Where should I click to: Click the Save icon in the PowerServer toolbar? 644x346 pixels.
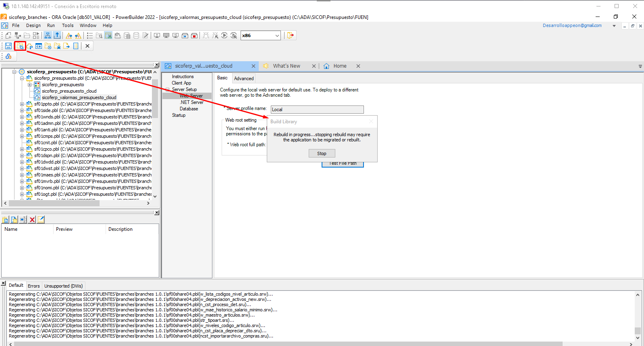[8, 46]
